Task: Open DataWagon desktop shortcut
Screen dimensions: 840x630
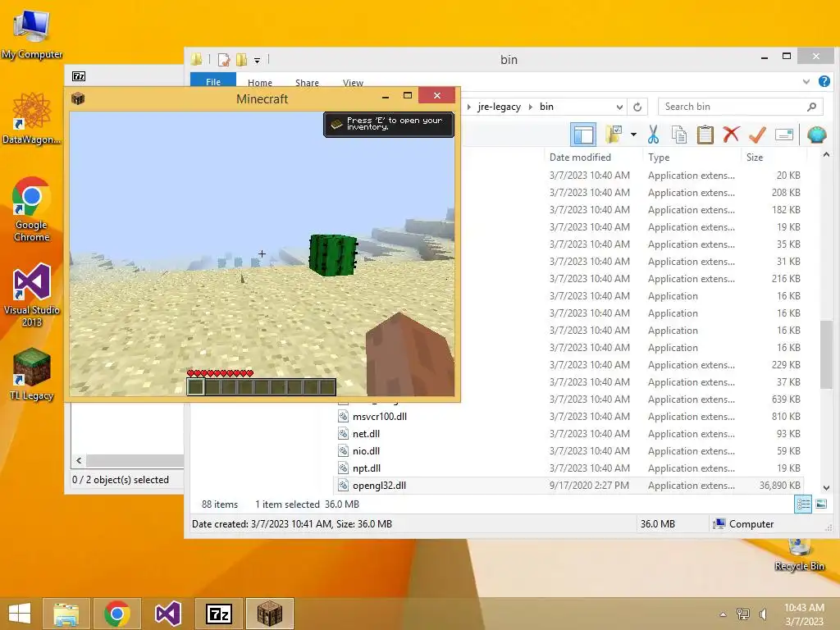Action: 32,118
